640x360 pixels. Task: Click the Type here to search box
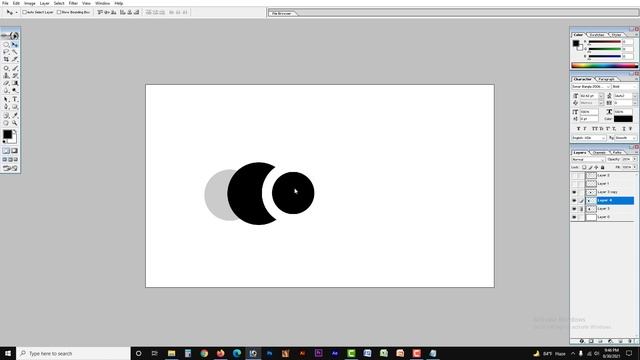pos(73,353)
